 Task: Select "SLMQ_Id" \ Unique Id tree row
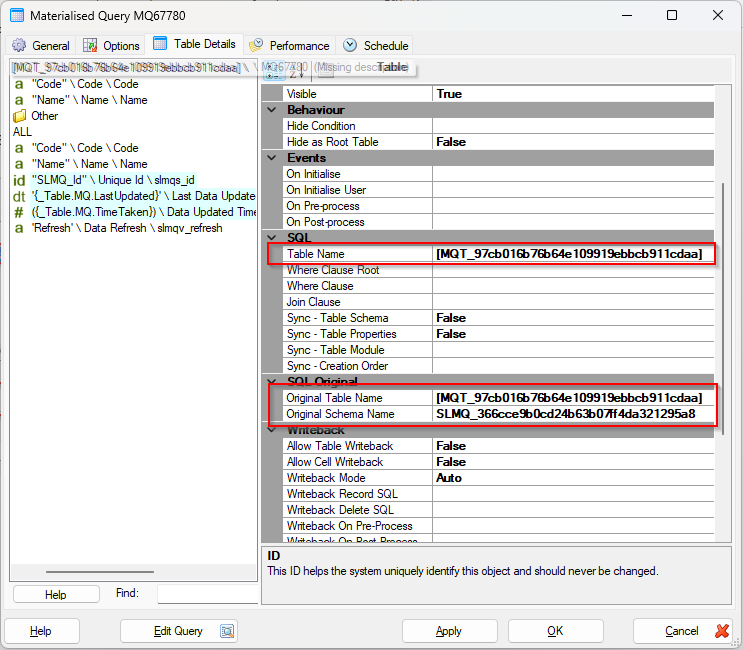click(x=113, y=181)
